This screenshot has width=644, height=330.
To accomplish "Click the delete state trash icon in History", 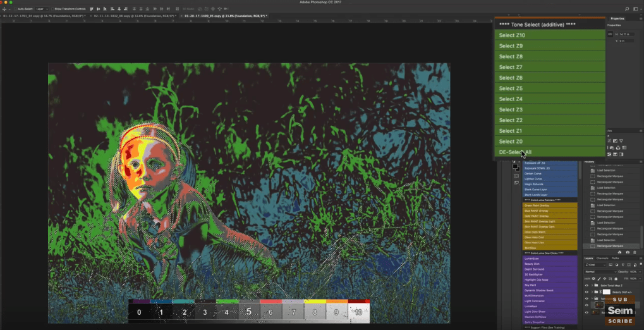I will [635, 252].
